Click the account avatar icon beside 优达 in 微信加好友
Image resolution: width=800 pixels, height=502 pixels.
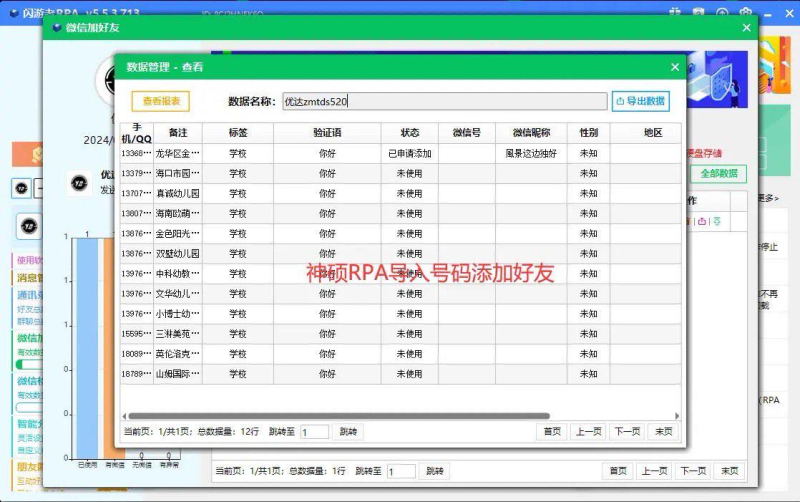coord(79,183)
